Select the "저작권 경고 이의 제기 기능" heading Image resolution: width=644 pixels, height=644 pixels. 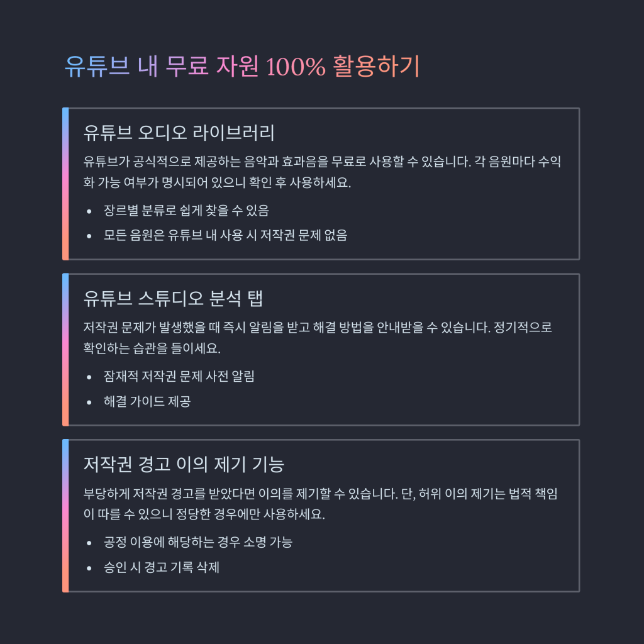coord(184,465)
